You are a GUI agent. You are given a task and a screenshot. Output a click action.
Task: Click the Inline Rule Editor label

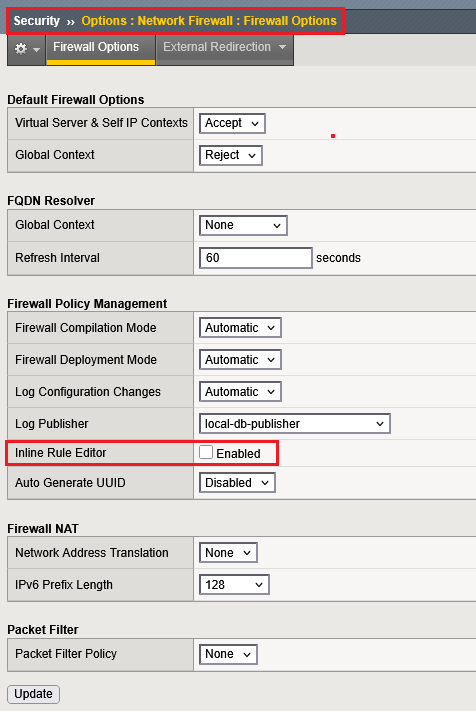coord(61,453)
